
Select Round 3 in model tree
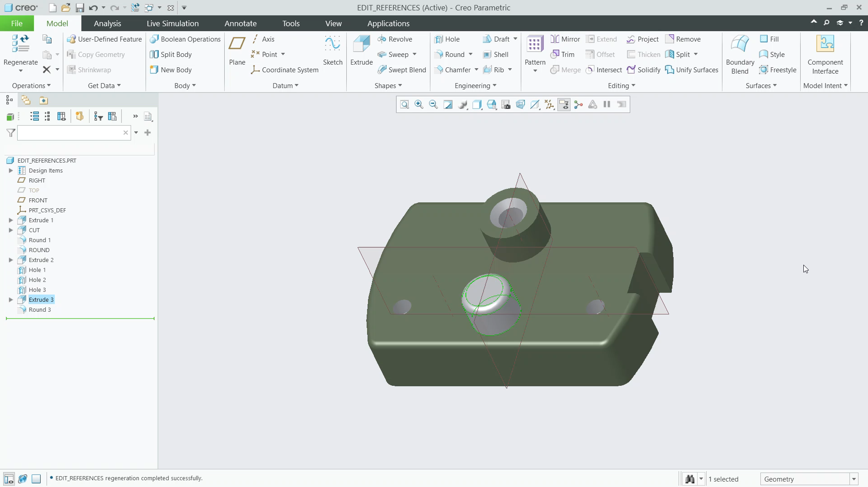pyautogui.click(x=40, y=310)
